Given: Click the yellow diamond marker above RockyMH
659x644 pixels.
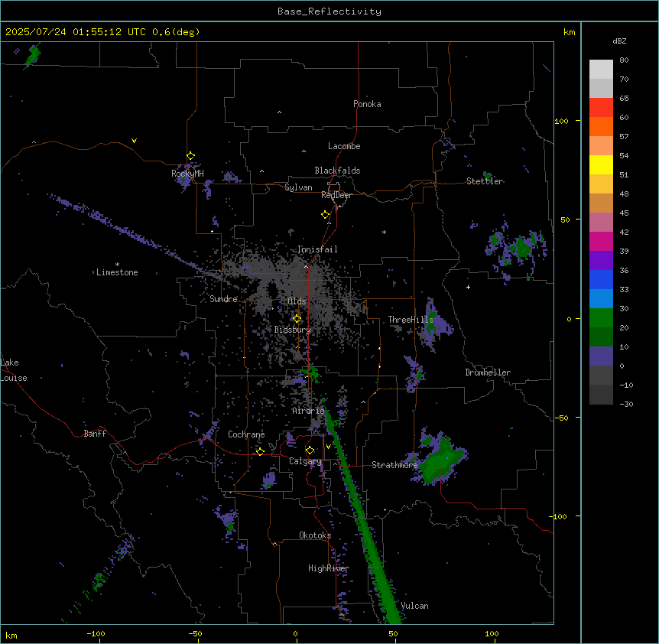Looking at the screenshot, I should [x=191, y=156].
